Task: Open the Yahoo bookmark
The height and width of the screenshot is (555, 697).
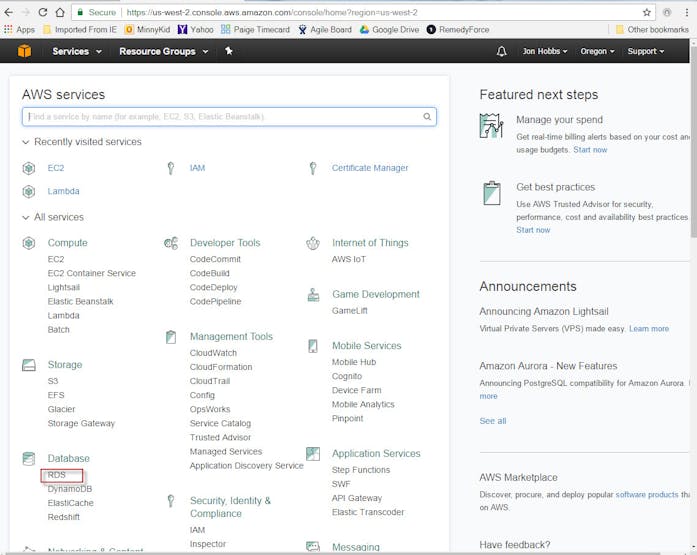Action: [196, 30]
